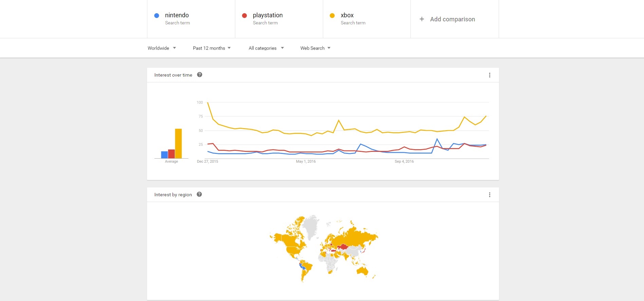The height and width of the screenshot is (301, 644).
Task: Edit the xbox search term
Action: (347, 15)
